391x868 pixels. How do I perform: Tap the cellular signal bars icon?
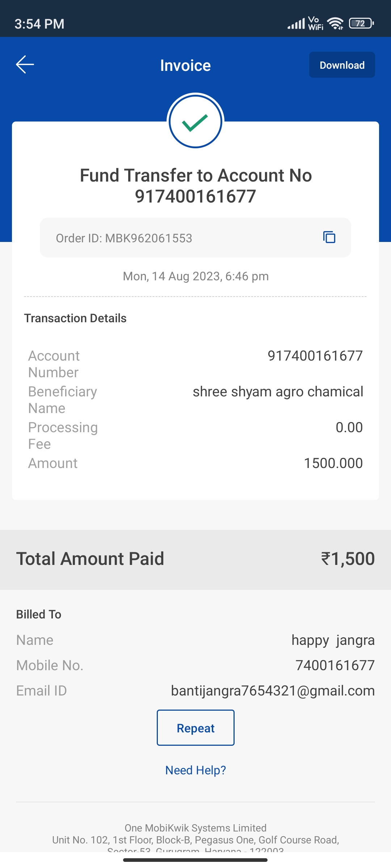tap(296, 24)
